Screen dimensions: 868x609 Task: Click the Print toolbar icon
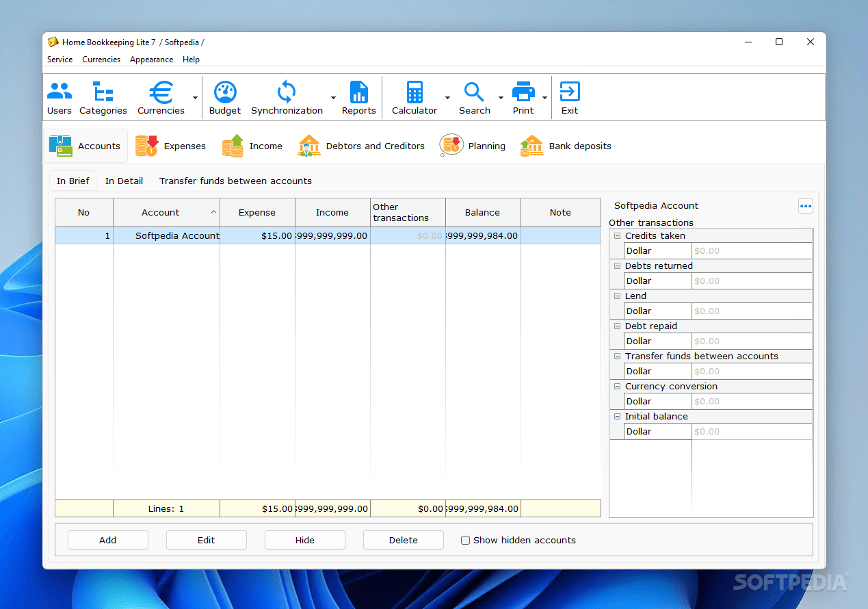point(523,98)
